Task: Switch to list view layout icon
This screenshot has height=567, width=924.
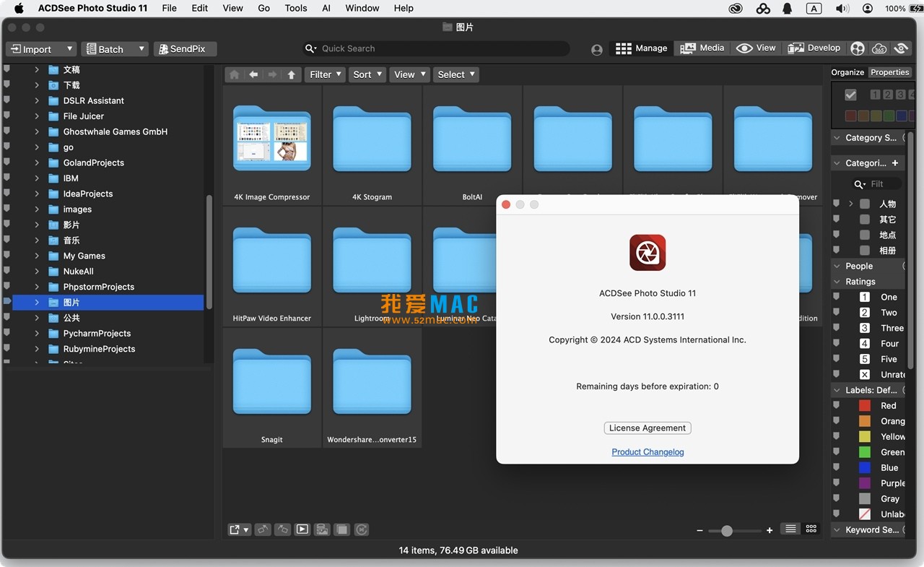Action: point(790,529)
